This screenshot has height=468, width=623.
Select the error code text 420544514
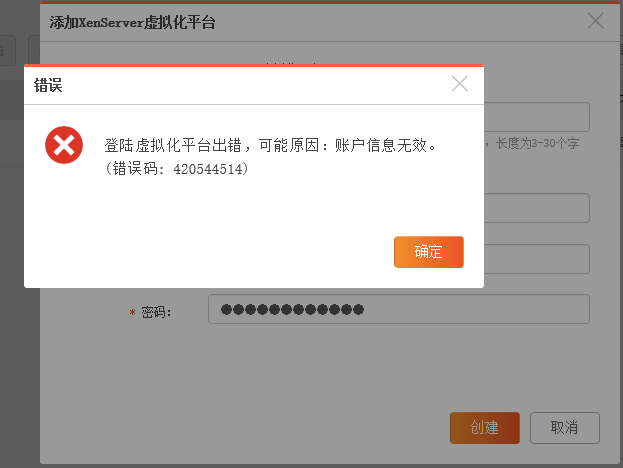(208, 169)
